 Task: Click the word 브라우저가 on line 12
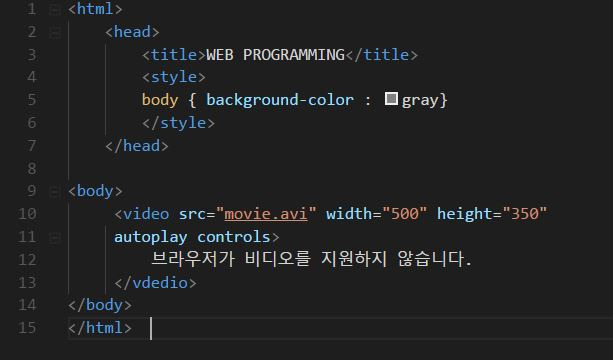click(x=193, y=259)
